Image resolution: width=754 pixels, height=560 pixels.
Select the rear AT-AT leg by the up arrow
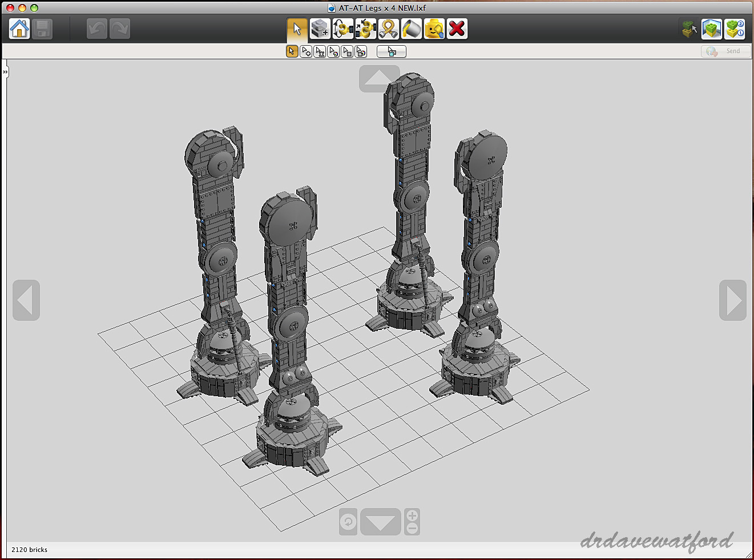point(412,206)
